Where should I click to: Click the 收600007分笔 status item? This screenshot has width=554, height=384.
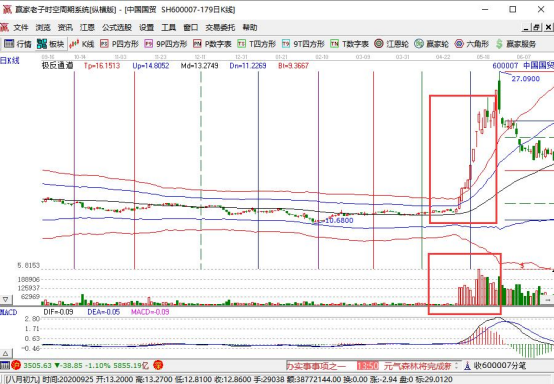pyautogui.click(x=495, y=365)
